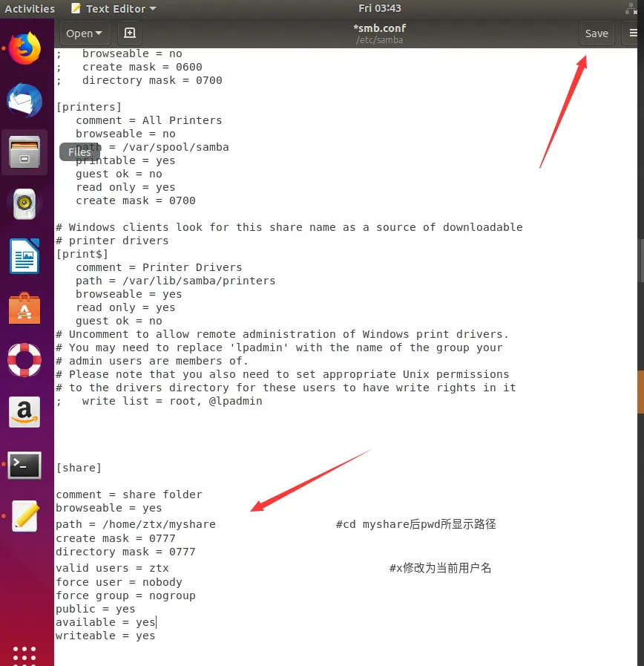Viewport: 644px width, 666px height.
Task: Switch to the Text Editor dock icon
Action: click(x=24, y=516)
